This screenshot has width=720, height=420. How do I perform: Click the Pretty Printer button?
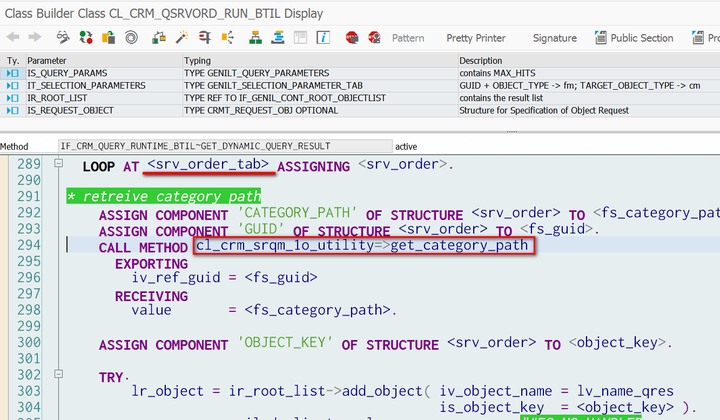(x=476, y=38)
